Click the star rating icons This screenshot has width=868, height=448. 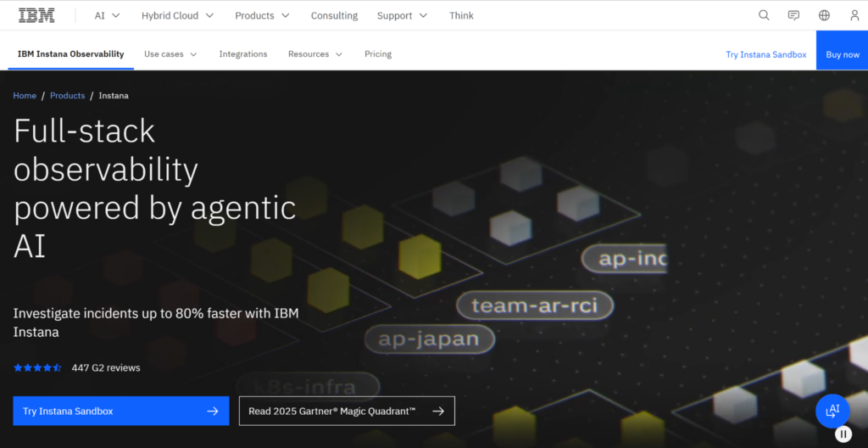point(37,367)
